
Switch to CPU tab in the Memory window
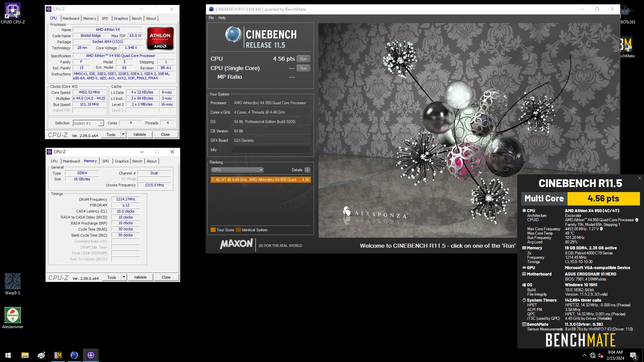pyautogui.click(x=54, y=161)
